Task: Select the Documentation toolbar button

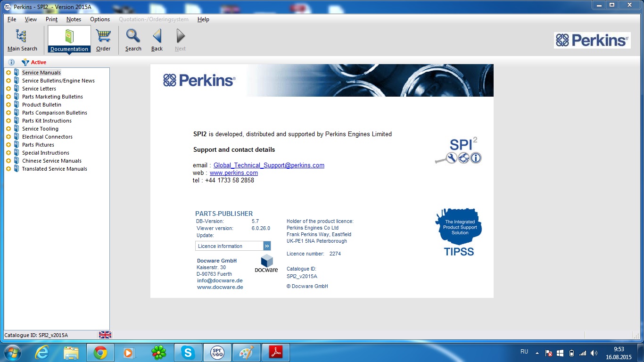Action: click(69, 40)
